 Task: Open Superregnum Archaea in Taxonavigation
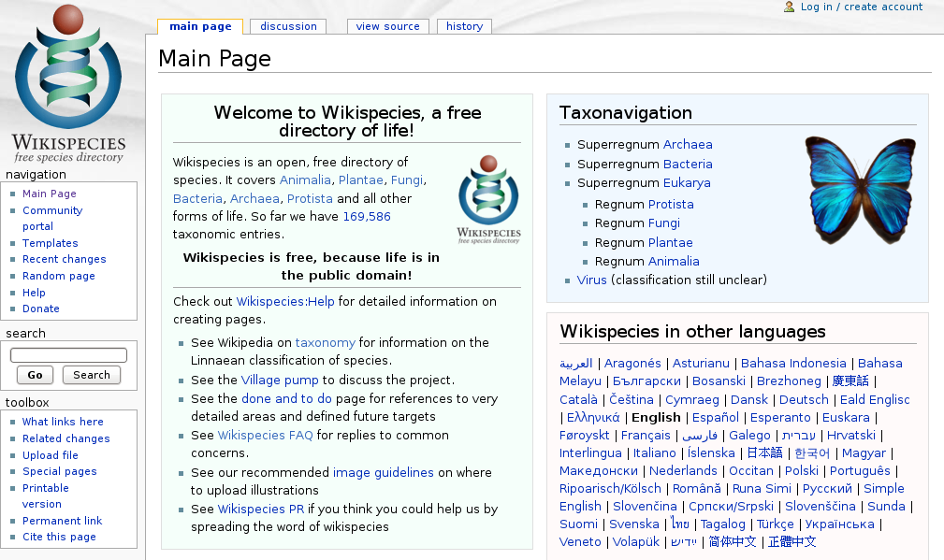point(688,145)
